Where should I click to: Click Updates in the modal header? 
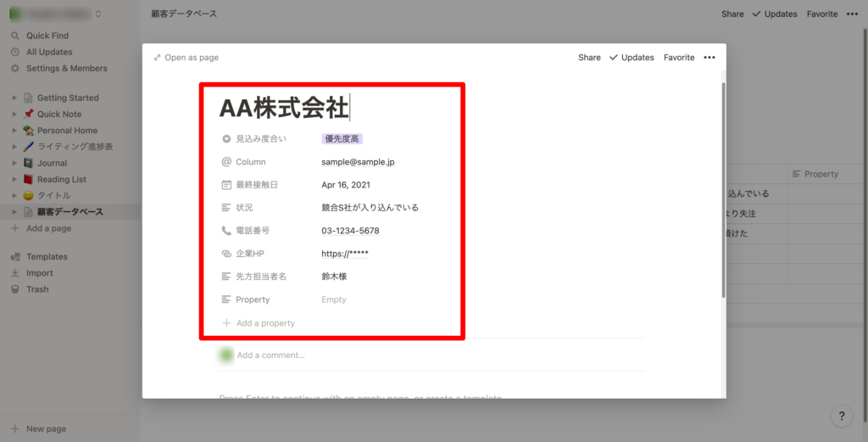click(x=632, y=58)
